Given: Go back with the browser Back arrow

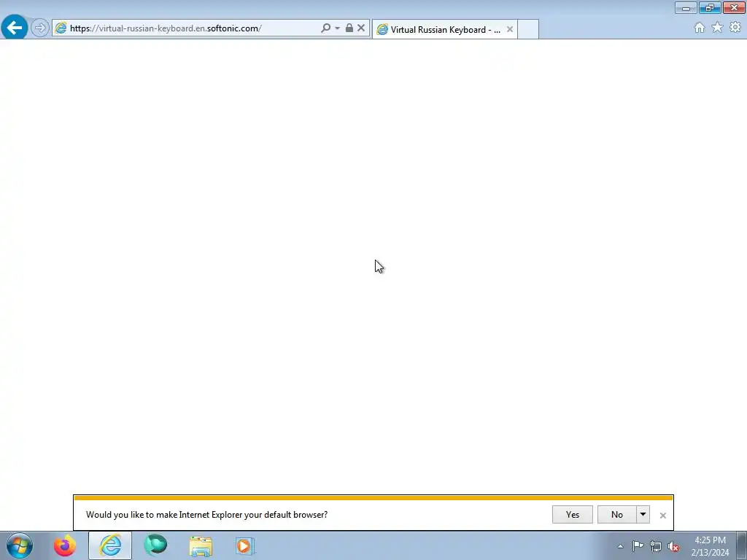Looking at the screenshot, I should pos(15,27).
